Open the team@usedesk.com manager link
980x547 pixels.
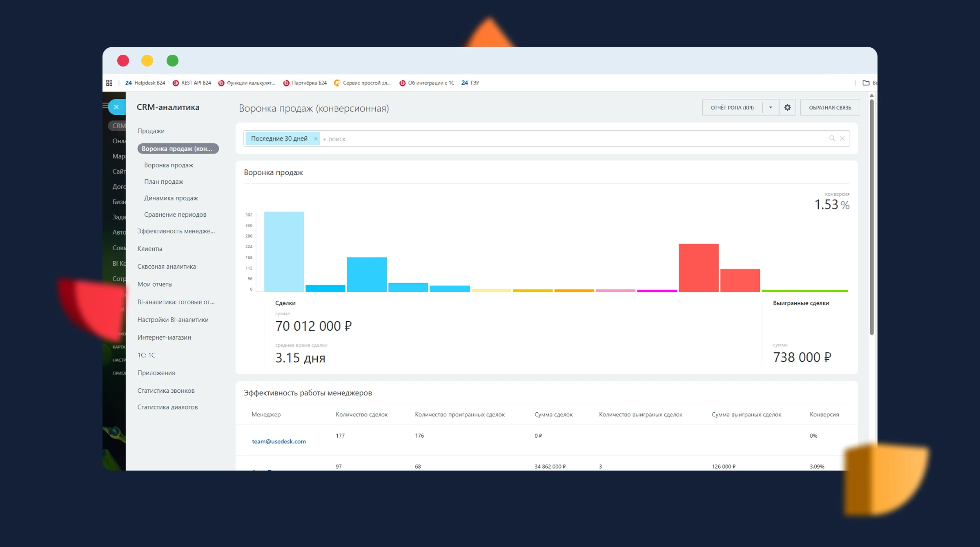278,441
